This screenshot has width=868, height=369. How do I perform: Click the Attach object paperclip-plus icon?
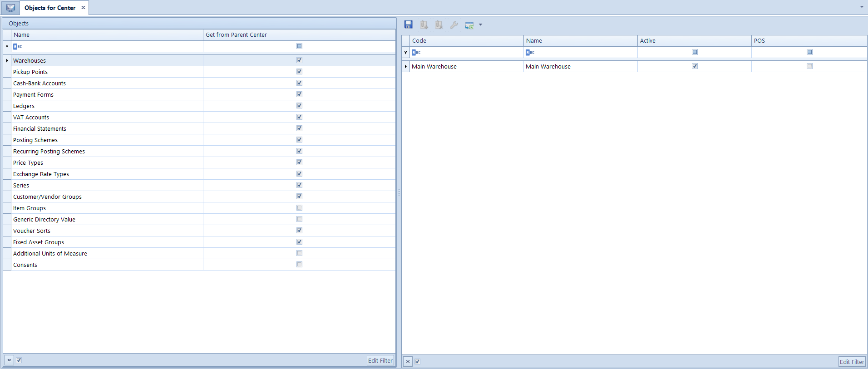coord(424,25)
